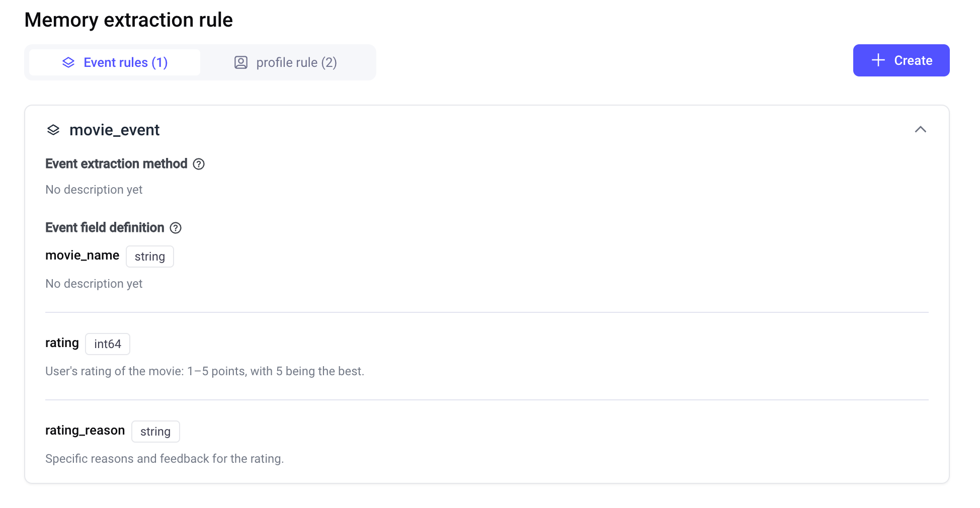Click the plus icon on Create button

[x=878, y=60]
